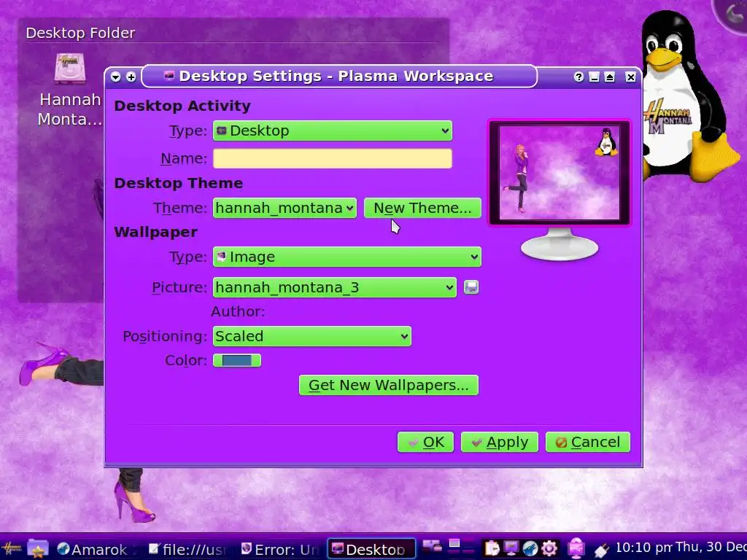747x560 pixels.
Task: Click the Tux penguin on the desktop
Action: (x=684, y=98)
